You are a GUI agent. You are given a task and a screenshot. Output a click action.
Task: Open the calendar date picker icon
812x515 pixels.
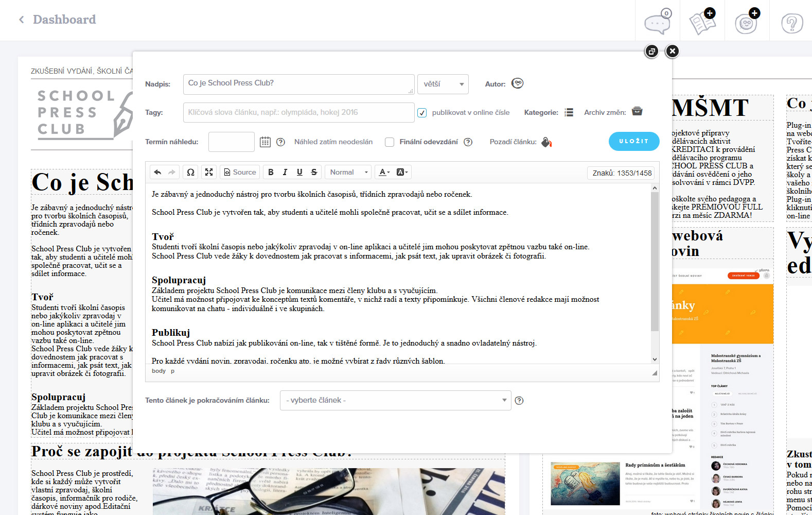tap(265, 142)
